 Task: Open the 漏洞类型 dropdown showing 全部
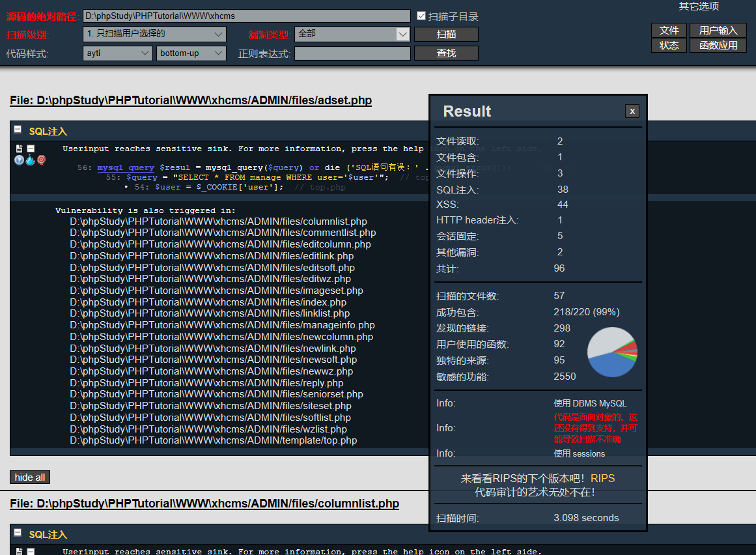pos(352,34)
